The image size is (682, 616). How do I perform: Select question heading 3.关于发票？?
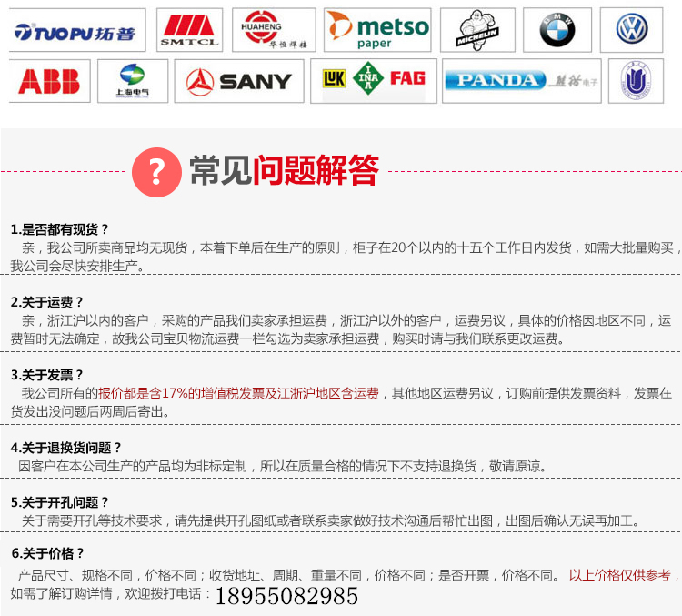point(47,375)
